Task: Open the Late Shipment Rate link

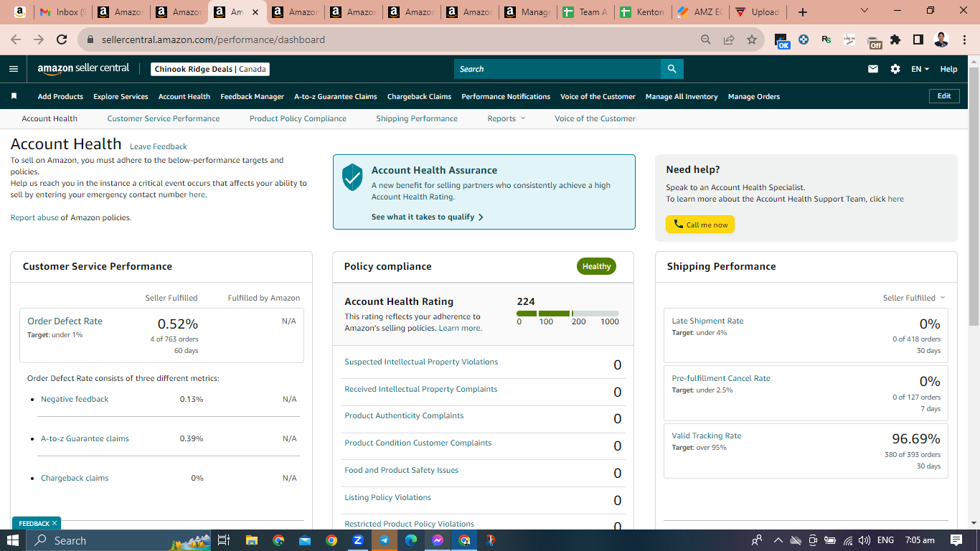Action: (707, 321)
